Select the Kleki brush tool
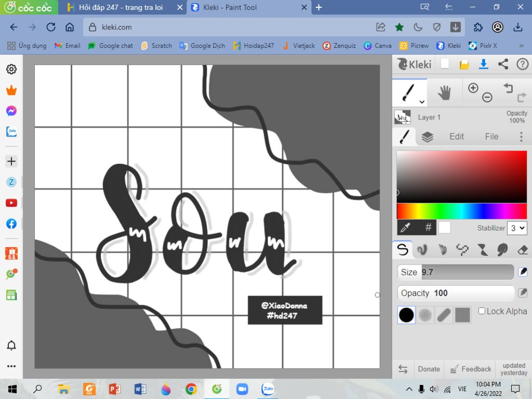Image resolution: width=532 pixels, height=399 pixels. (408, 92)
